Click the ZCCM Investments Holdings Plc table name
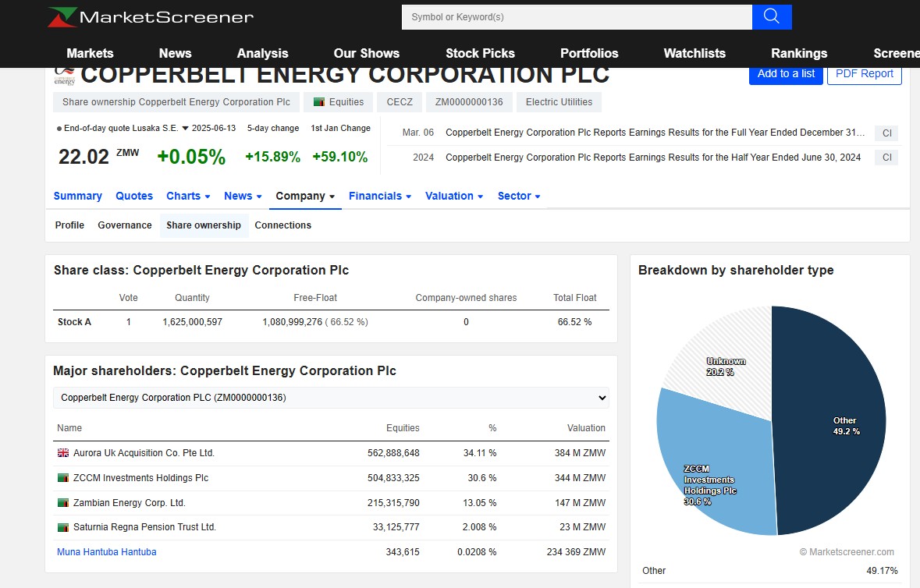Viewport: 920px width, 588px height. pyautogui.click(x=140, y=478)
